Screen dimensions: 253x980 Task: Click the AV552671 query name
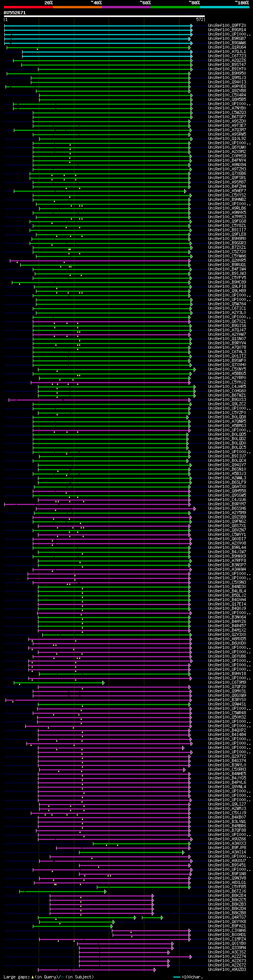pyautogui.click(x=15, y=13)
